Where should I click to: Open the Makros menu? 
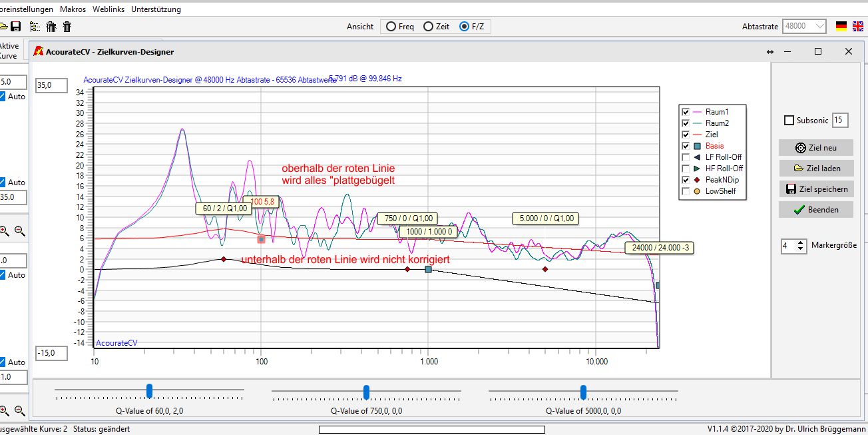click(x=73, y=9)
